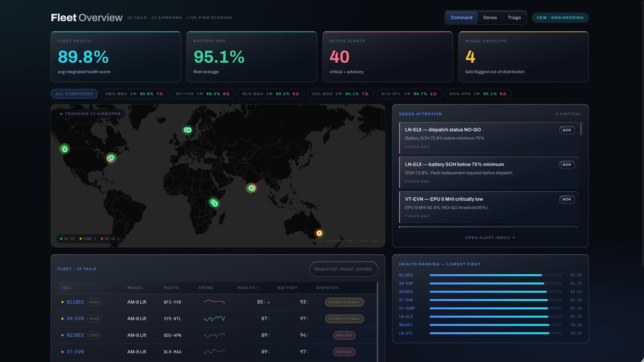
Task: Select the aircraft marker on the US east coast
Action: (111, 158)
